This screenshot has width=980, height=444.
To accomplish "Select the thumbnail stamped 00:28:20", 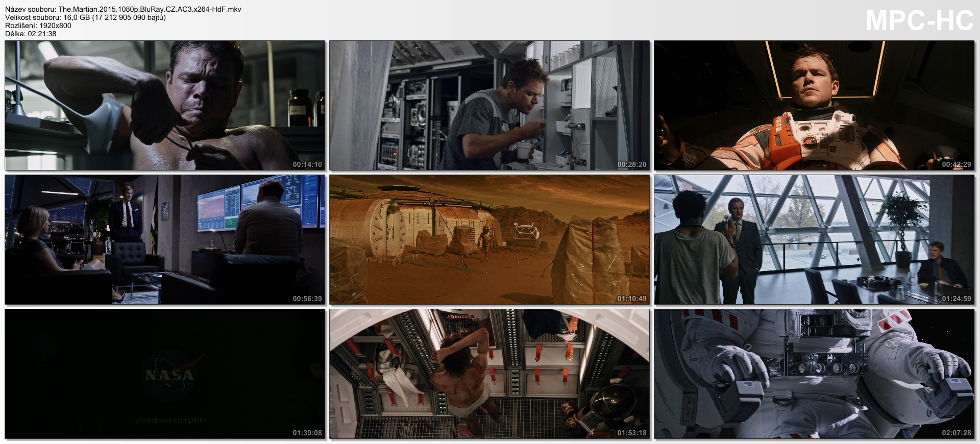I will coord(489,106).
